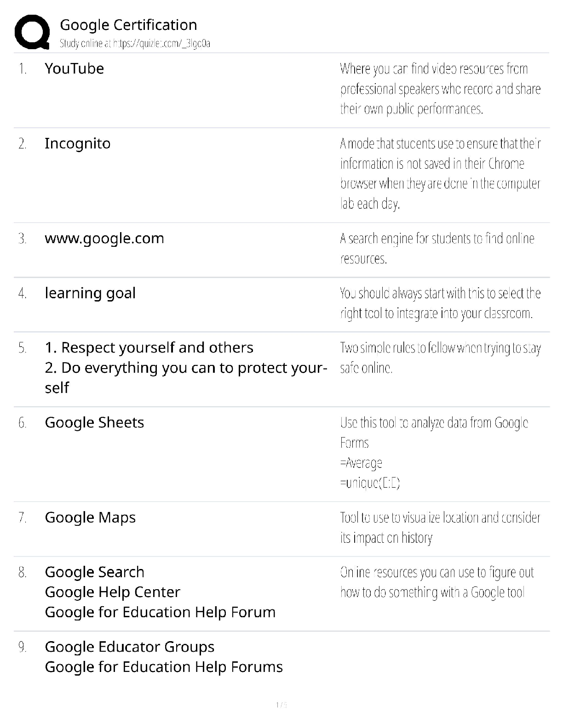
Task: Click the search engine definition text
Action: pos(437,248)
